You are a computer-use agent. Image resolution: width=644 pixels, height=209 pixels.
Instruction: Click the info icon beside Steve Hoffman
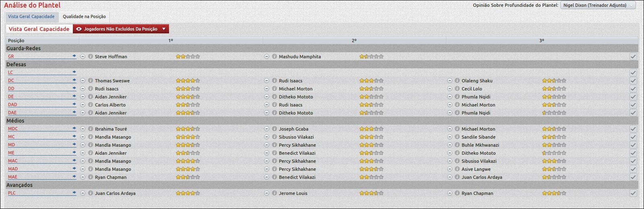[x=91, y=57]
